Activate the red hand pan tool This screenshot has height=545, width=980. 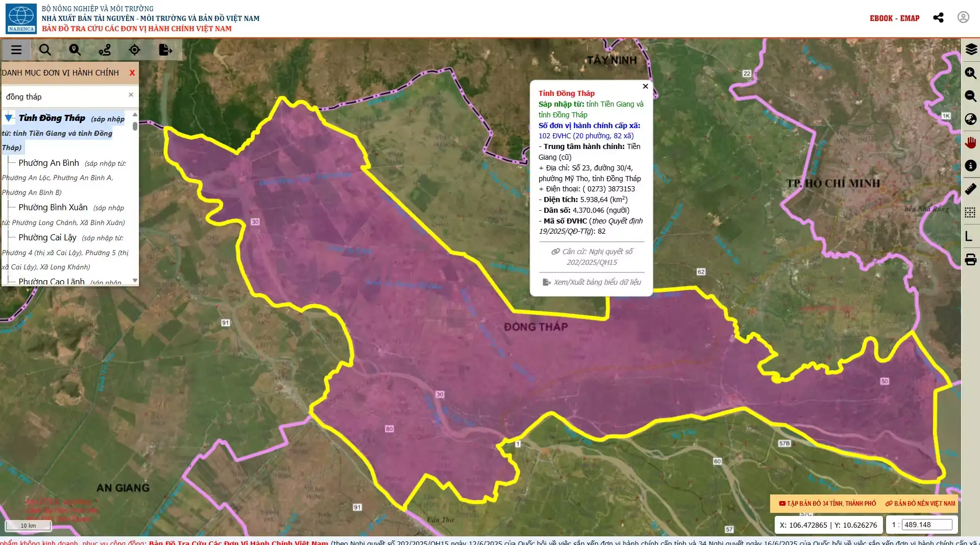pos(971,142)
